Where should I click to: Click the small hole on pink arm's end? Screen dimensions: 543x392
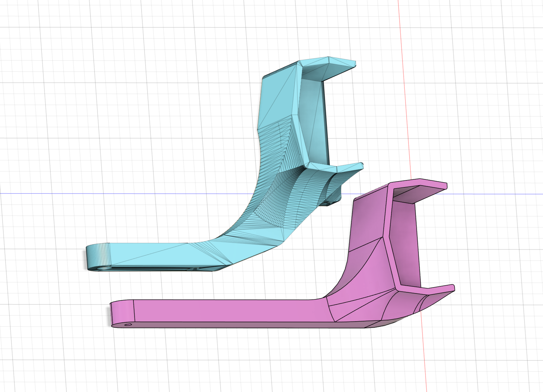[128, 325]
